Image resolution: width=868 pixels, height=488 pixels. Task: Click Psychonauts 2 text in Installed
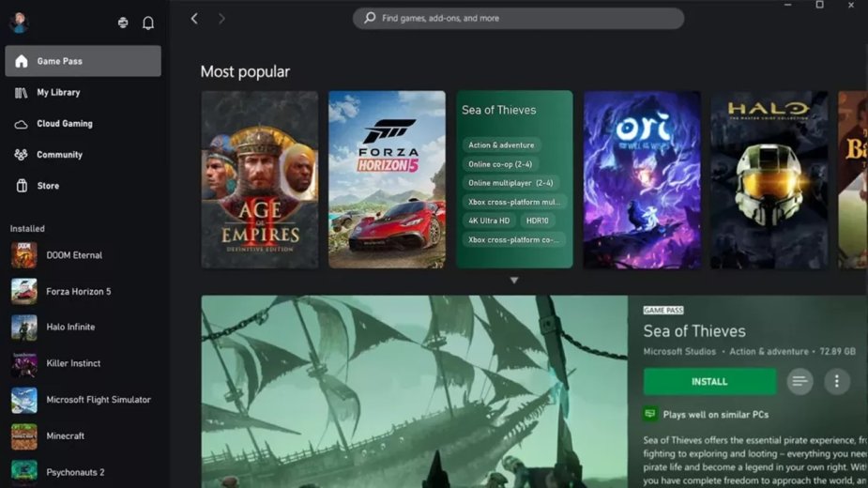point(75,472)
